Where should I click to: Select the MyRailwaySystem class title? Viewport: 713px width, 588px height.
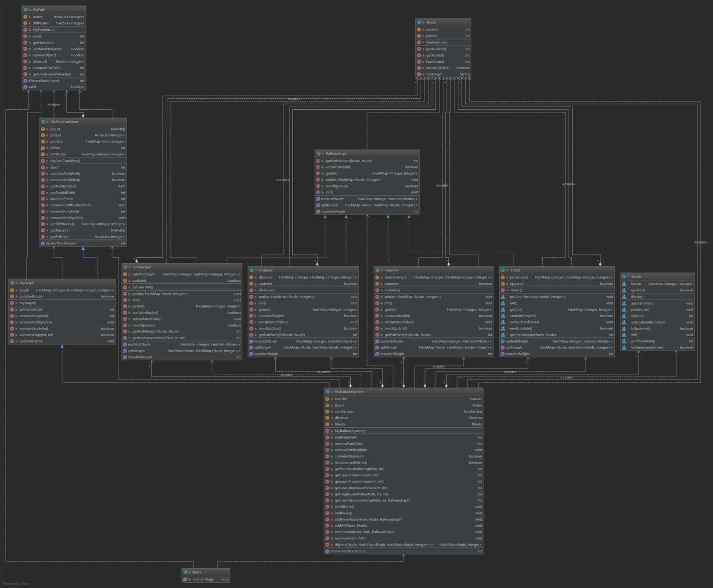tap(349, 392)
